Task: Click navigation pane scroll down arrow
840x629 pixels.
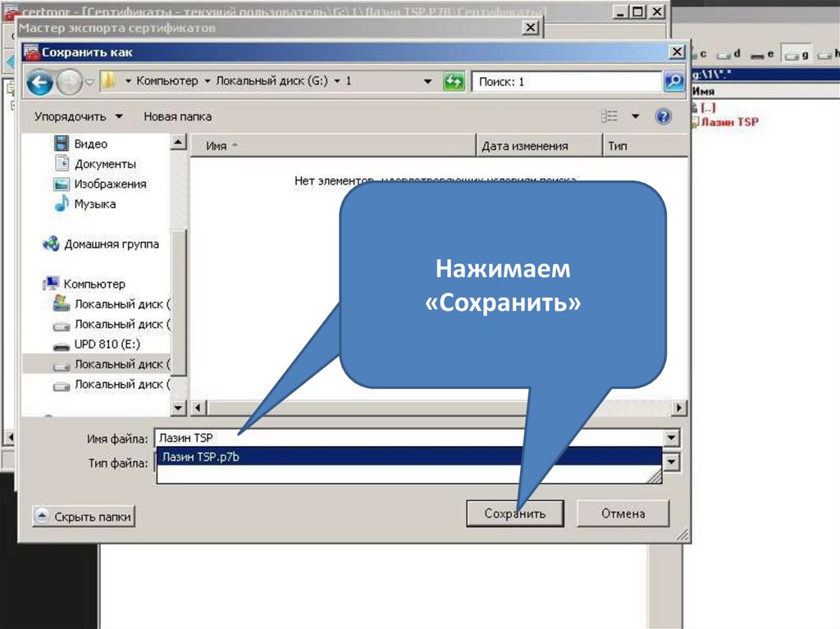Action: click(178, 408)
